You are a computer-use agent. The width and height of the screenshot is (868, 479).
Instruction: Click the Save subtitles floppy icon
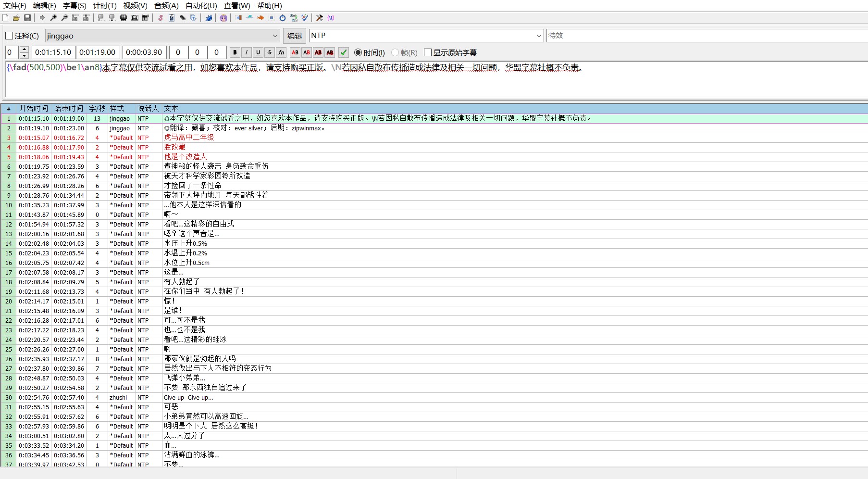27,18
